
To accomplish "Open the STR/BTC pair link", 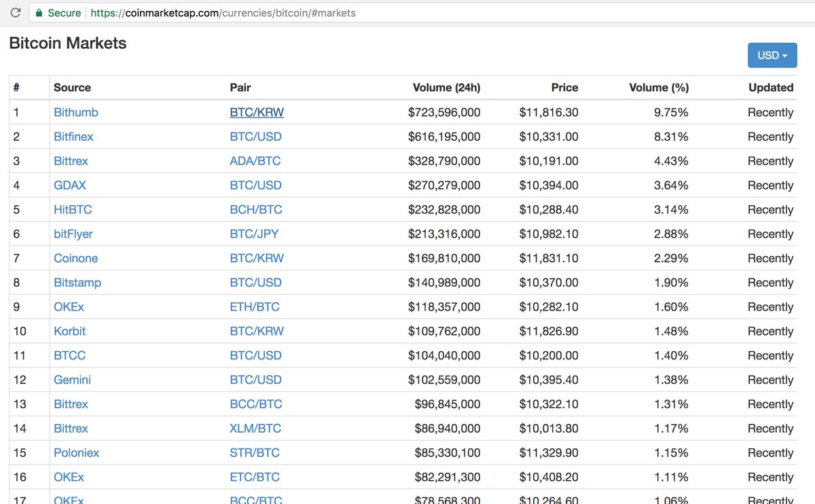I will pyautogui.click(x=255, y=453).
